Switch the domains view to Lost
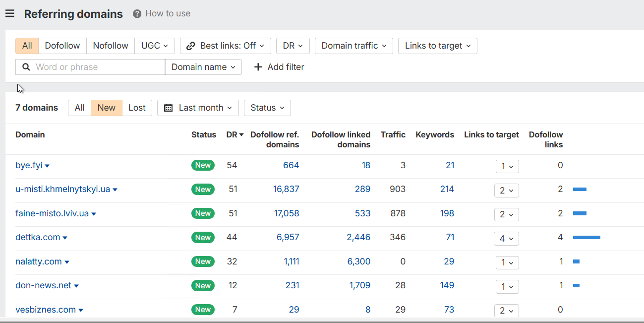Image resolution: width=644 pixels, height=323 pixels. (x=137, y=108)
